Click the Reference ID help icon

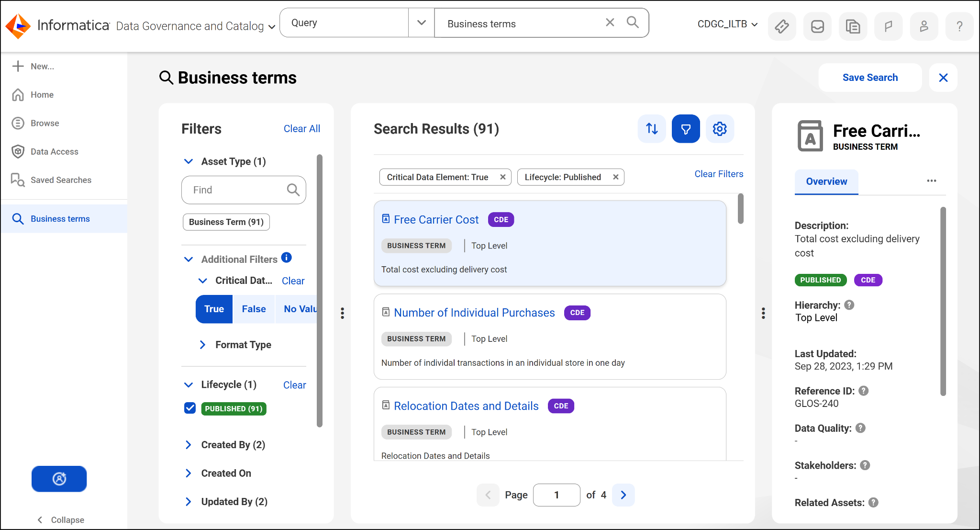click(x=864, y=391)
